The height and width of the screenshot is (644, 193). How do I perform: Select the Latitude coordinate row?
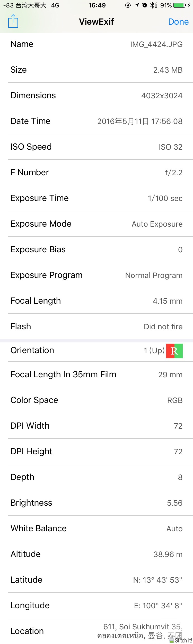point(97,580)
